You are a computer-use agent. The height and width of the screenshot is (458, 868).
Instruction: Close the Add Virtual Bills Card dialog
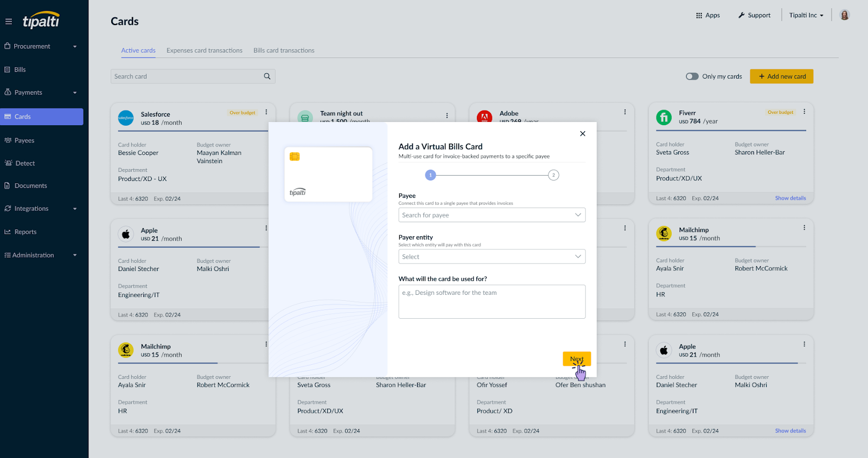click(x=583, y=133)
